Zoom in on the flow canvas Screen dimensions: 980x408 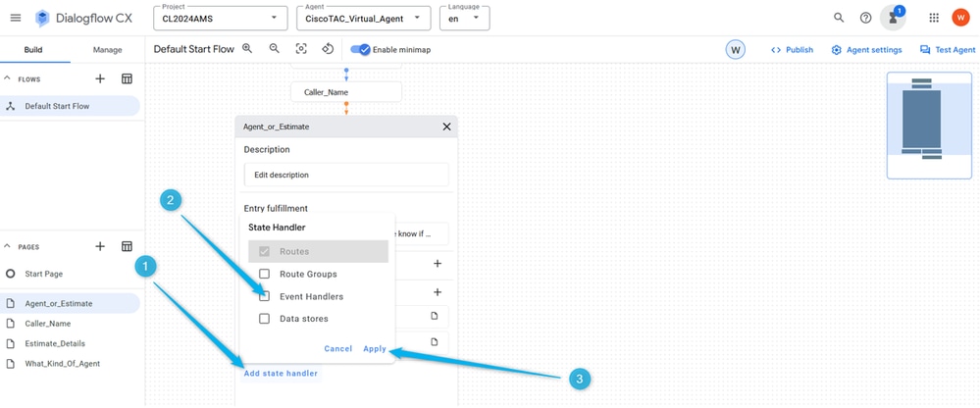click(x=247, y=49)
